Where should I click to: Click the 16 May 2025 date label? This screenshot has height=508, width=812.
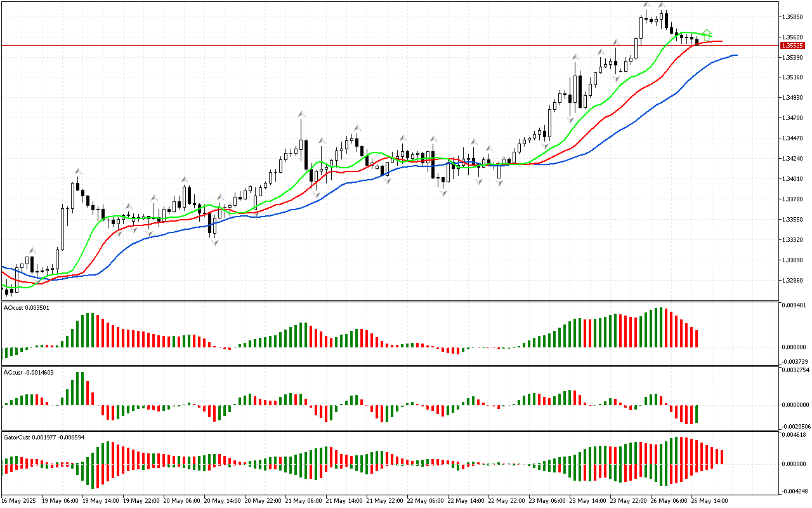(x=20, y=501)
